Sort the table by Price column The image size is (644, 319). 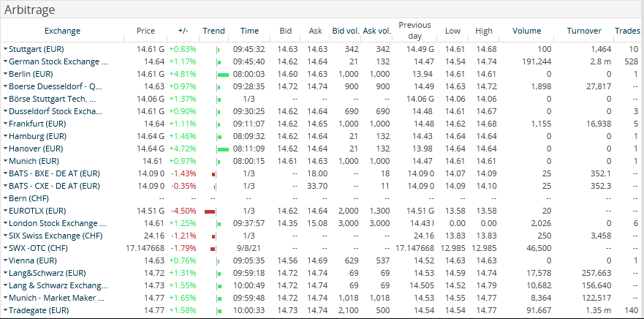(145, 31)
